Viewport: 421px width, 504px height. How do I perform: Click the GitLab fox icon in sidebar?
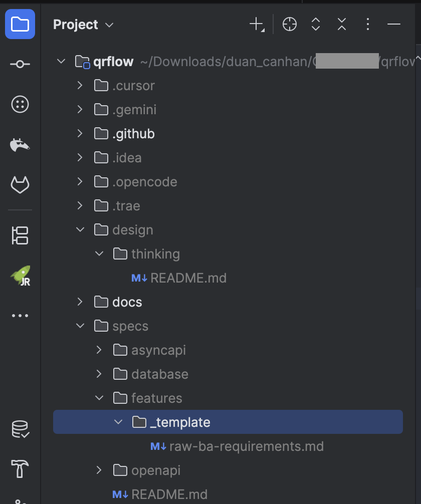20,185
